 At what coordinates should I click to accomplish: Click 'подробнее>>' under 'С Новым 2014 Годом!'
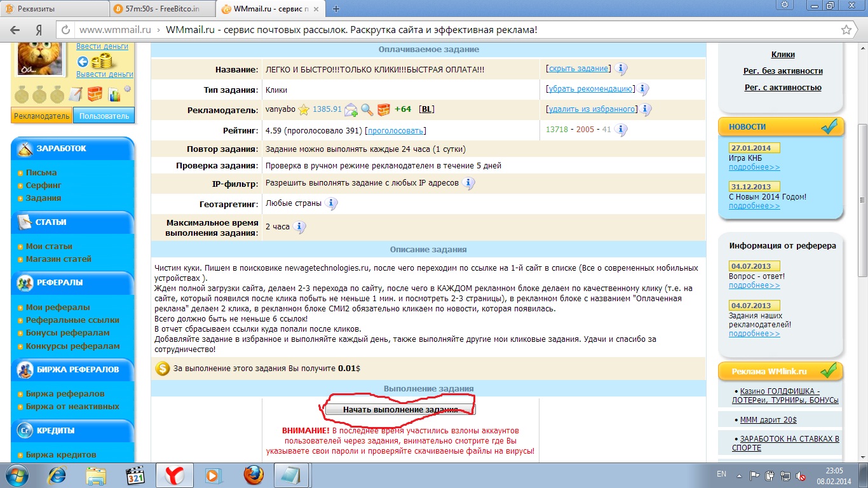(x=754, y=206)
